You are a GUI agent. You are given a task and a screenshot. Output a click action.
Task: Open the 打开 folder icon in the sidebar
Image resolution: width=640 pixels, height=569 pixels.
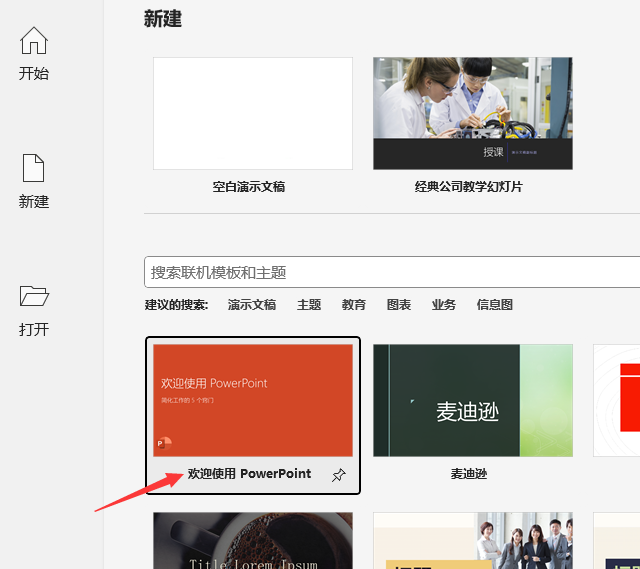coord(34,296)
